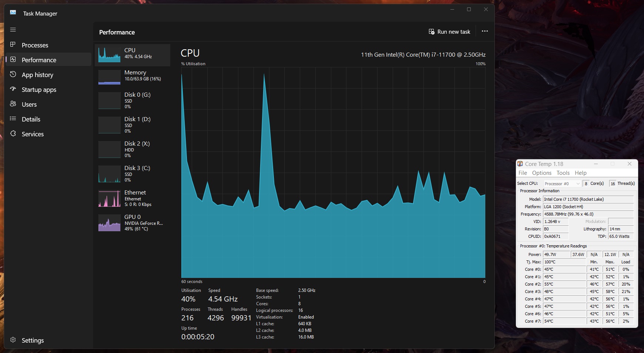This screenshot has width=644, height=353.
Task: Go to the Processes page
Action: point(48,45)
